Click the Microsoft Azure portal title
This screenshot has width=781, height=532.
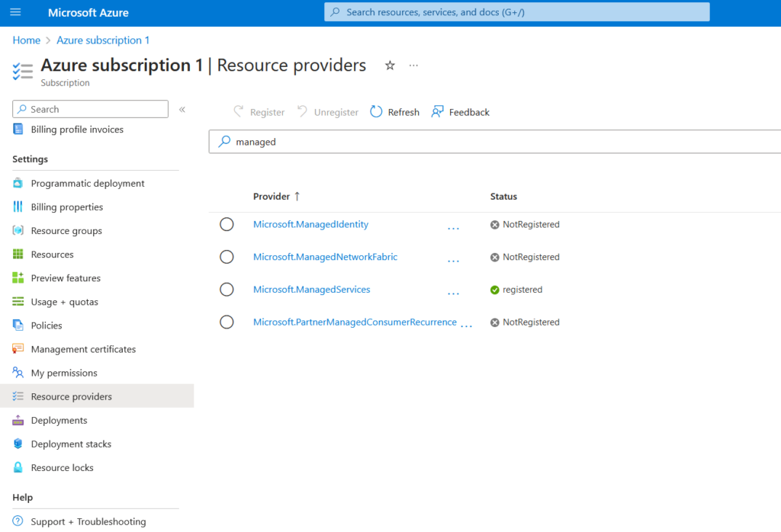click(x=88, y=12)
